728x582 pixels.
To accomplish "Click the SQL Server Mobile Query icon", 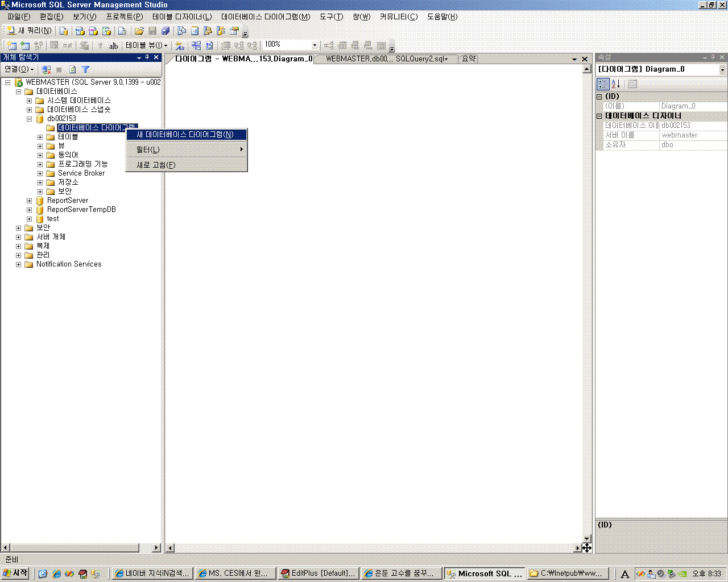I will click(122, 31).
